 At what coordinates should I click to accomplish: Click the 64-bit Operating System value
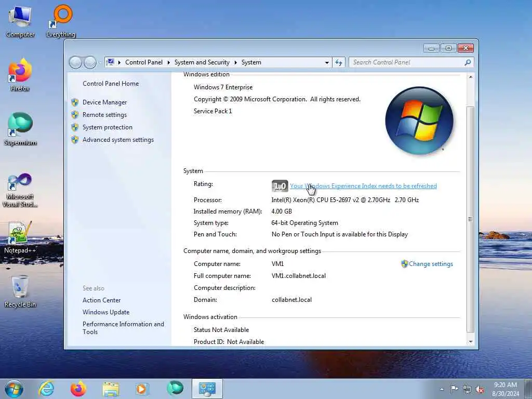[x=304, y=223]
